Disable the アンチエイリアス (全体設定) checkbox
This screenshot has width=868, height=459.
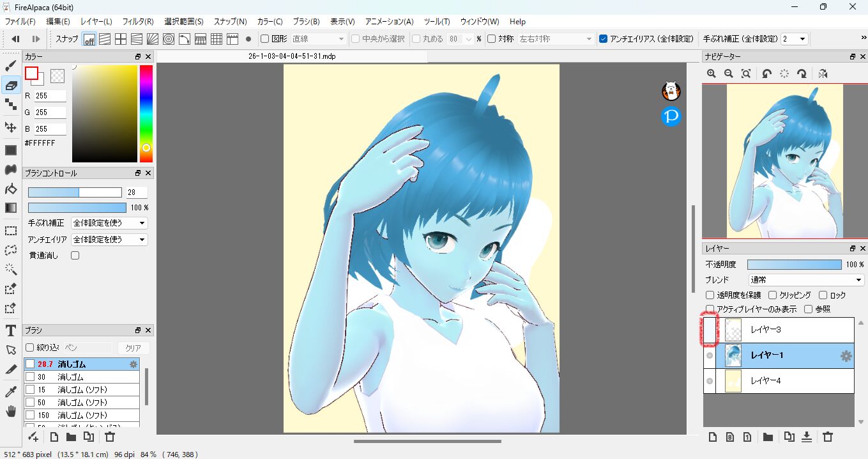(x=604, y=39)
